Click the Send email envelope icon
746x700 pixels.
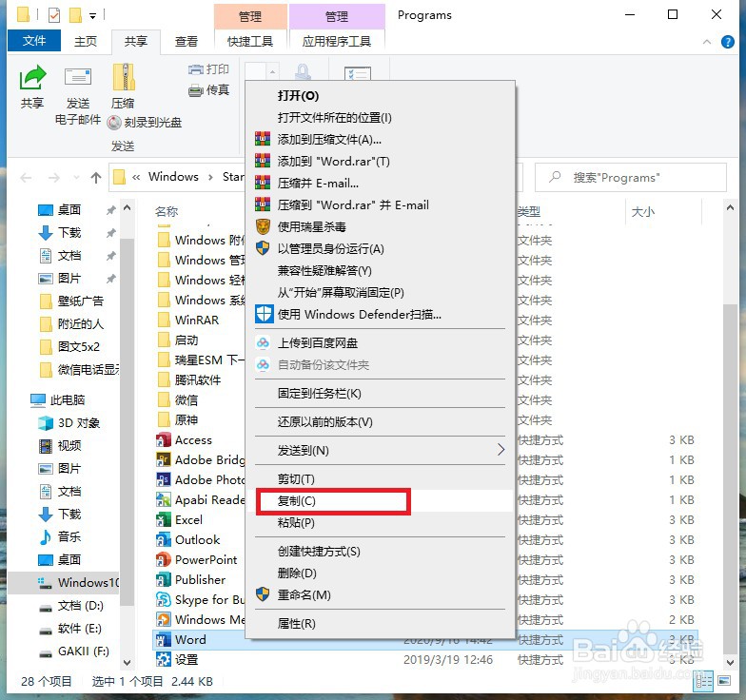point(78,77)
